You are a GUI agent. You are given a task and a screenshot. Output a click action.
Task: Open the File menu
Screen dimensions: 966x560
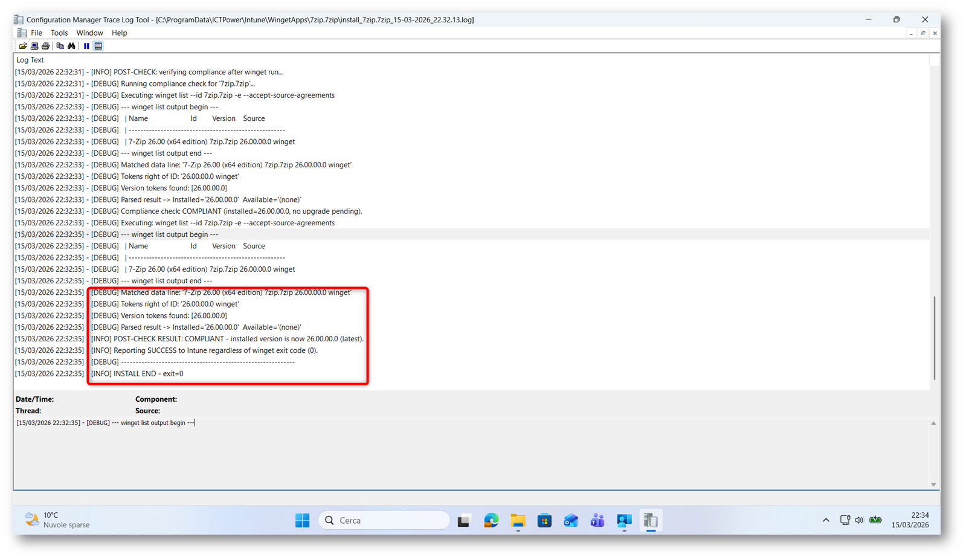pyautogui.click(x=36, y=33)
